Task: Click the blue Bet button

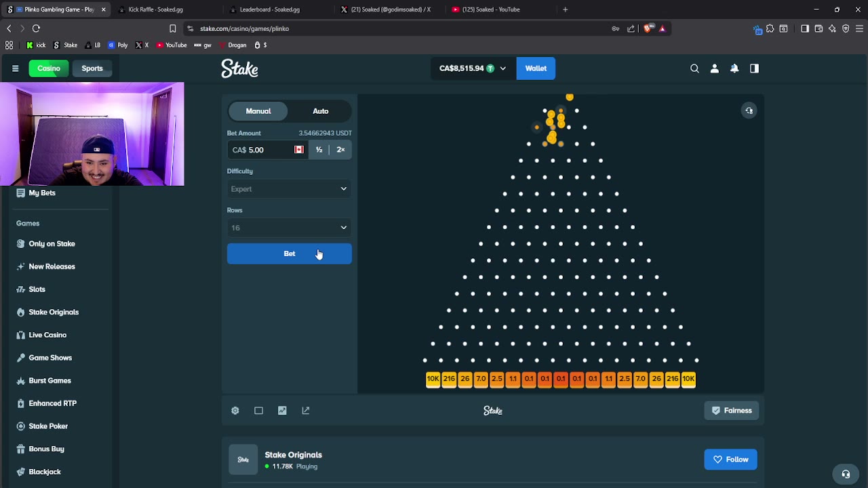Action: (290, 253)
